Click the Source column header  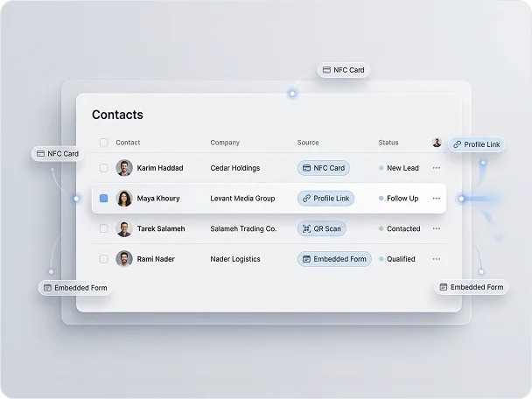click(x=308, y=143)
